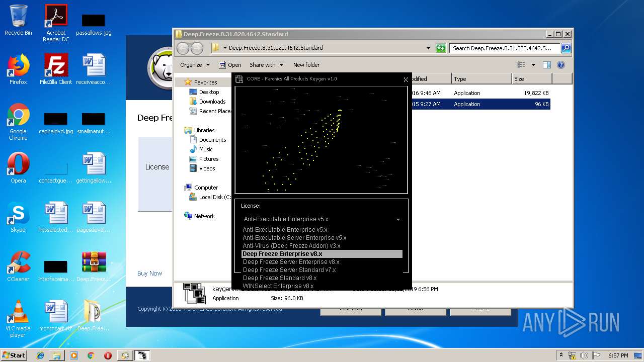Launch Skype from desktop
The height and width of the screenshot is (362, 644).
pos(18,217)
